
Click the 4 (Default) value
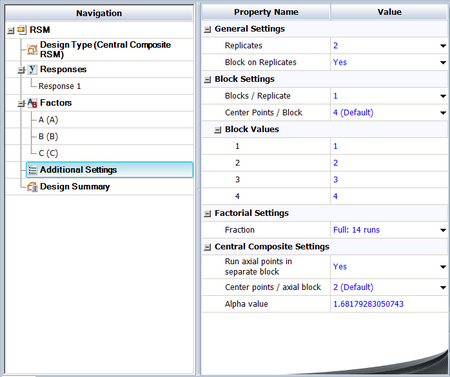point(353,113)
